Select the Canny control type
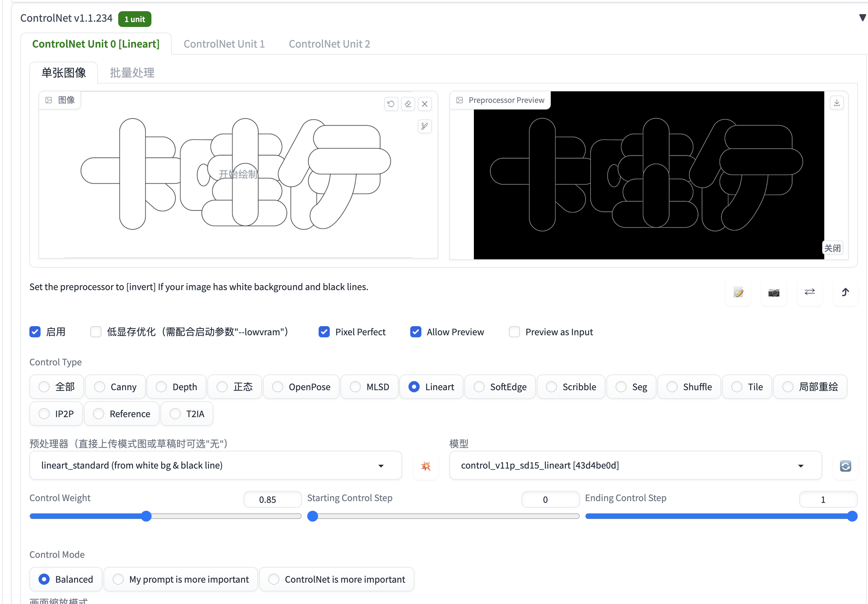Image resolution: width=868 pixels, height=604 pixels. [x=115, y=387]
